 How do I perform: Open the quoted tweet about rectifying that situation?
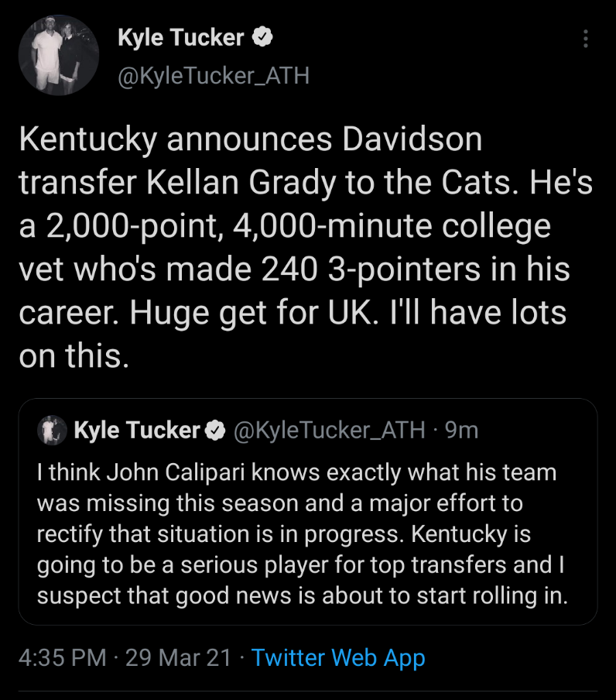point(307,536)
